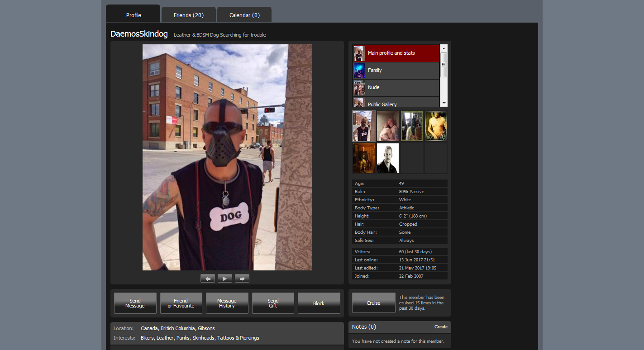The image size is (644, 350).
Task: Click the Bikers interest link
Action: coord(148,338)
